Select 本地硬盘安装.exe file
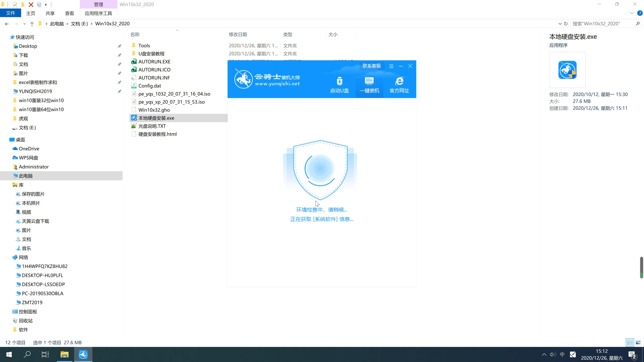This screenshot has width=644, height=362. (157, 118)
